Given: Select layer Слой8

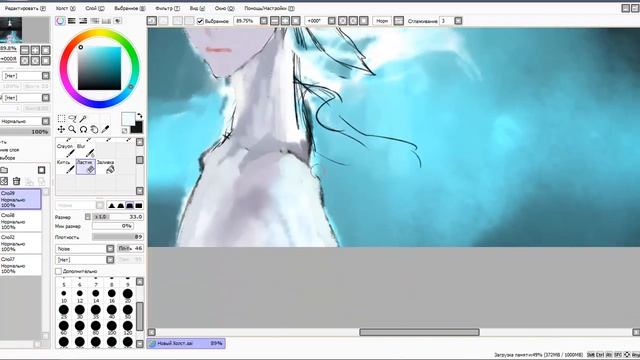Looking at the screenshot, I should [20, 221].
